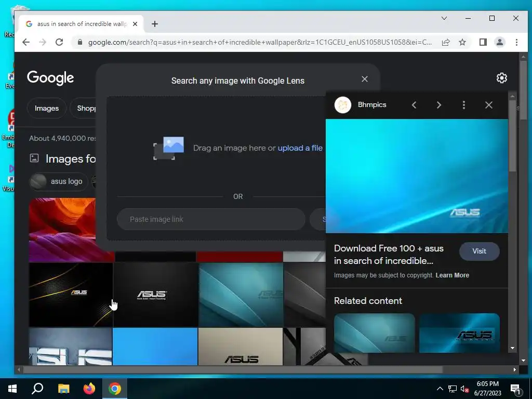Open dark blue ASUS related thumbnail
Viewport: 532px width, 399px height.
(459, 333)
